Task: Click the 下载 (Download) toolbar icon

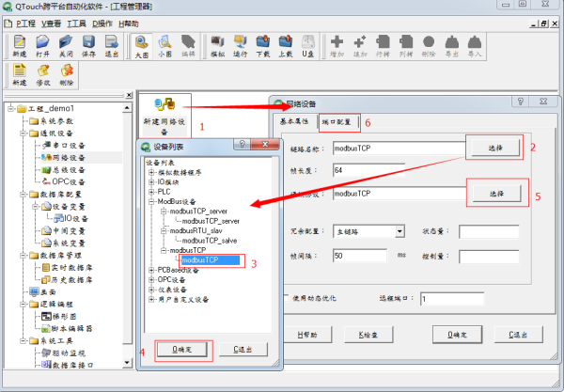Action: click(x=263, y=46)
